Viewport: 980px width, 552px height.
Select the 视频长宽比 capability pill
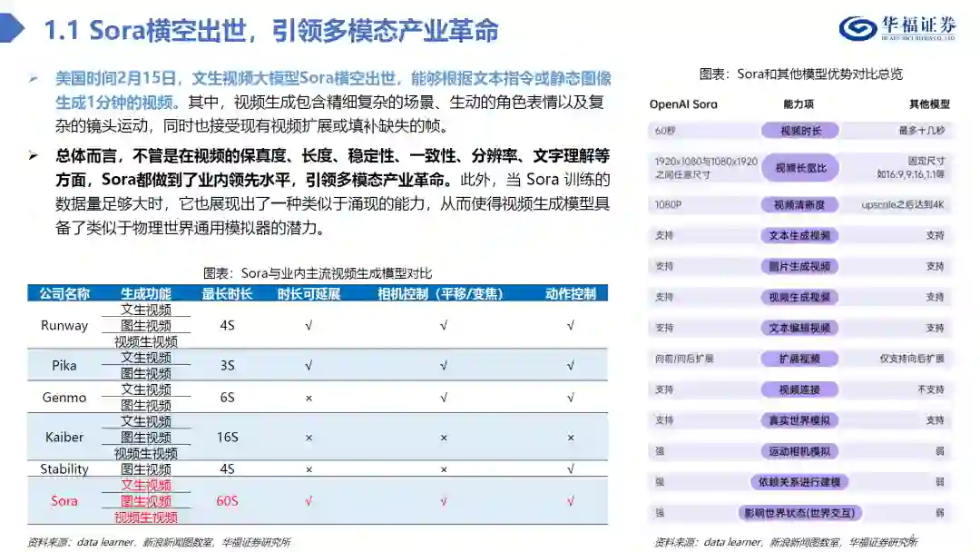(x=800, y=168)
